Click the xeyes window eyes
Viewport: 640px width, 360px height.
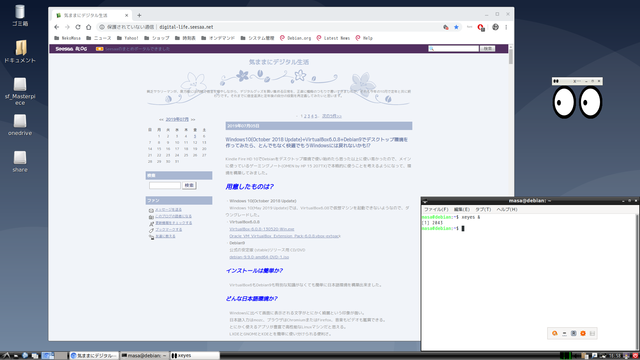coord(577,102)
